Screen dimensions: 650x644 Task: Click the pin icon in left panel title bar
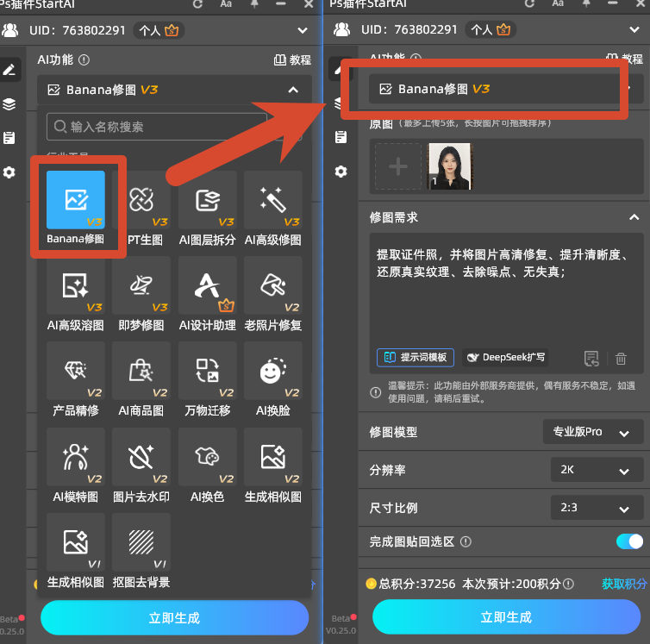coord(254,4)
